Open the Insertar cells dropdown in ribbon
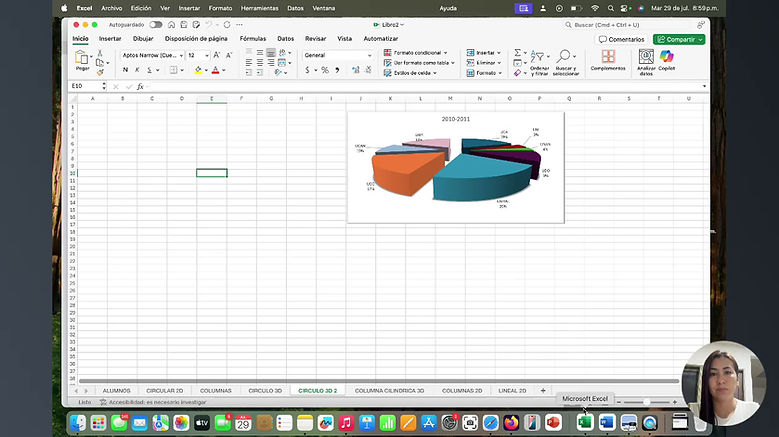This screenshot has width=779, height=437. pyautogui.click(x=484, y=53)
